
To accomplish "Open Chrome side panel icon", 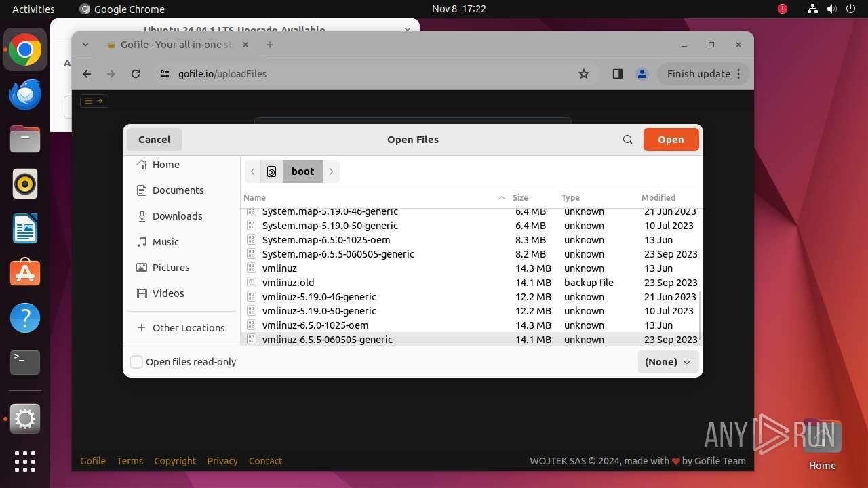I will click(x=617, y=74).
